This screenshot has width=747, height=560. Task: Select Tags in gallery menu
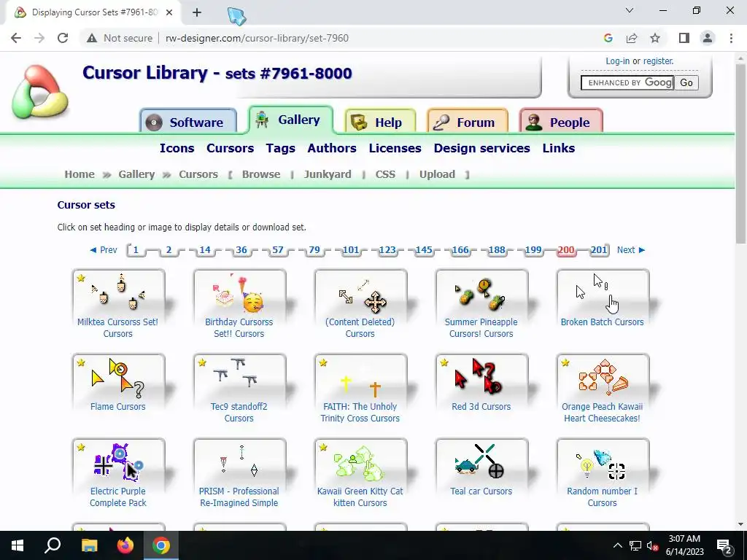[281, 148]
